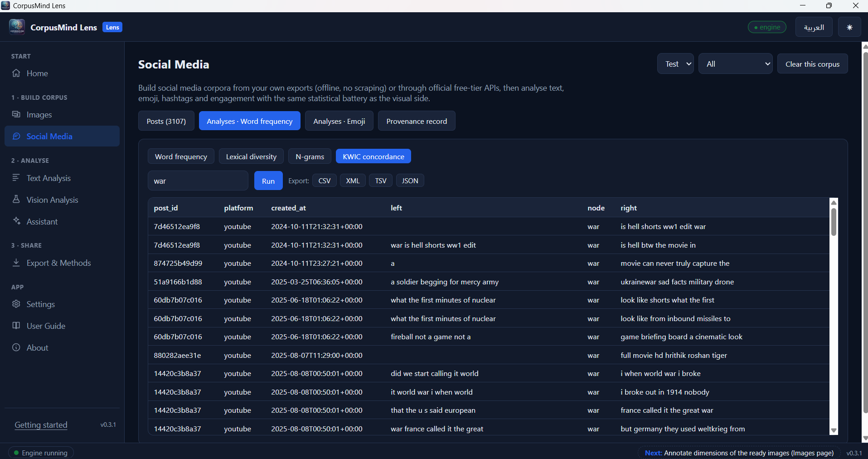
Task: Click the Home icon in sidebar
Action: (x=16, y=73)
